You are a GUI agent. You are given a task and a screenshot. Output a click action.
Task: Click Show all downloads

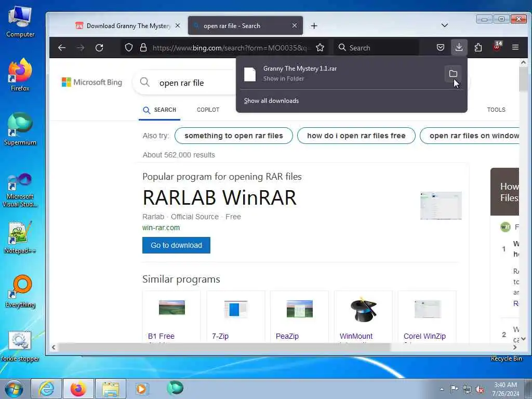click(x=271, y=101)
